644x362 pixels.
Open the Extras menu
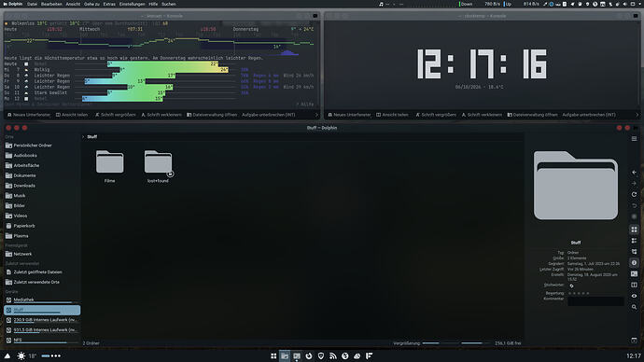[109, 4]
